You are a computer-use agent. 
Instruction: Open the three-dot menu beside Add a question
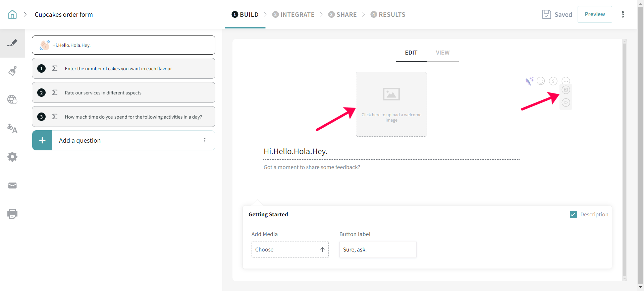[x=205, y=140]
